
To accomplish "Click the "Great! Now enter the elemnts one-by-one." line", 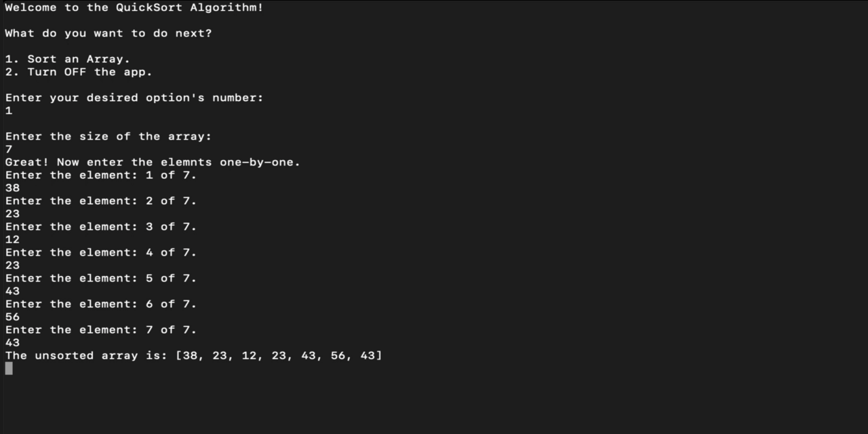I will (153, 162).
